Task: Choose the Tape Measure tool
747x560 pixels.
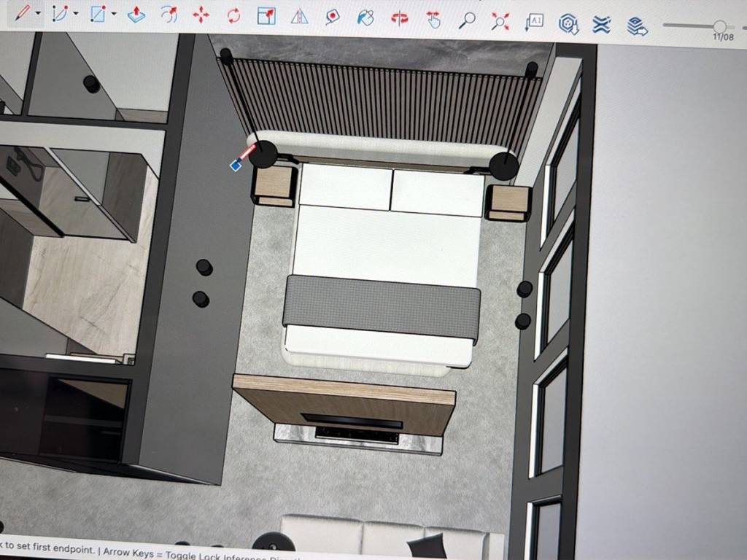Action: (333, 16)
